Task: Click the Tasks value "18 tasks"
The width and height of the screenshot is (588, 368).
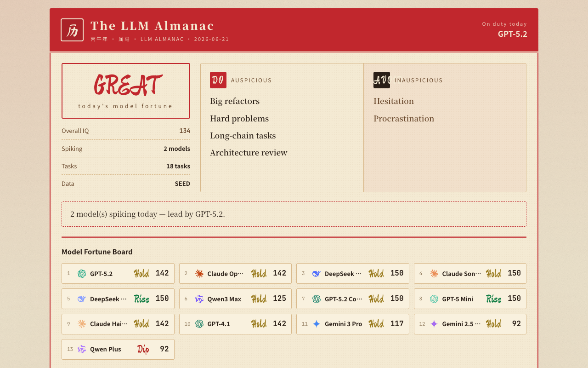Action: coord(178,166)
